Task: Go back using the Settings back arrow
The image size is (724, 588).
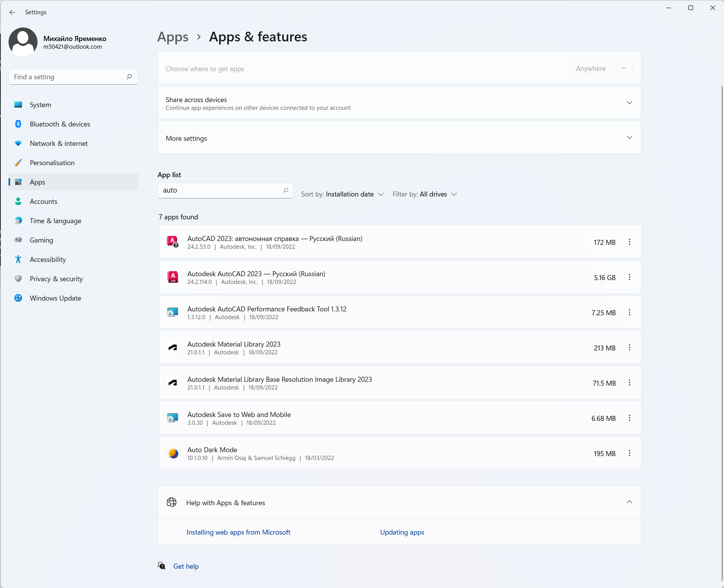Action: [12, 12]
